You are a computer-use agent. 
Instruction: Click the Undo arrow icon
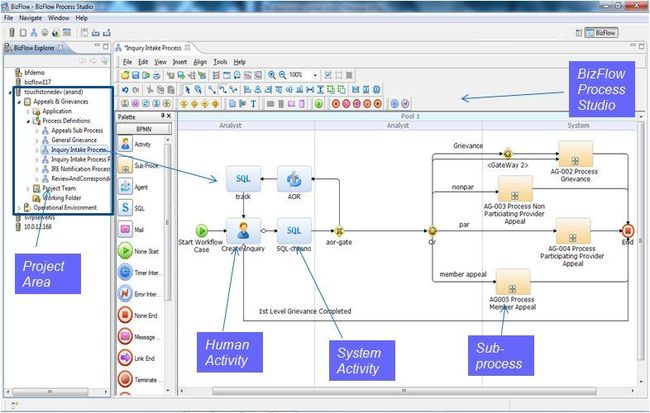pyautogui.click(x=125, y=90)
